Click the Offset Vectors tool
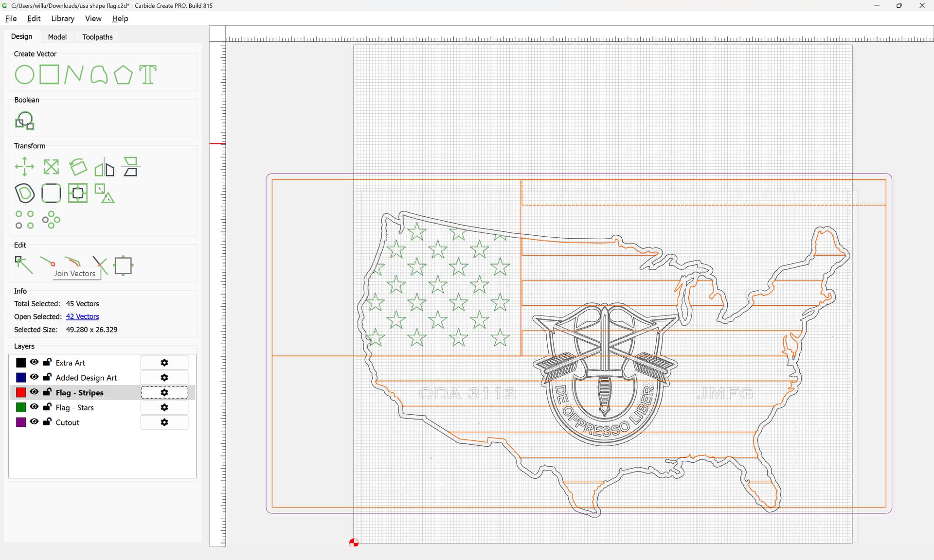 click(x=24, y=193)
